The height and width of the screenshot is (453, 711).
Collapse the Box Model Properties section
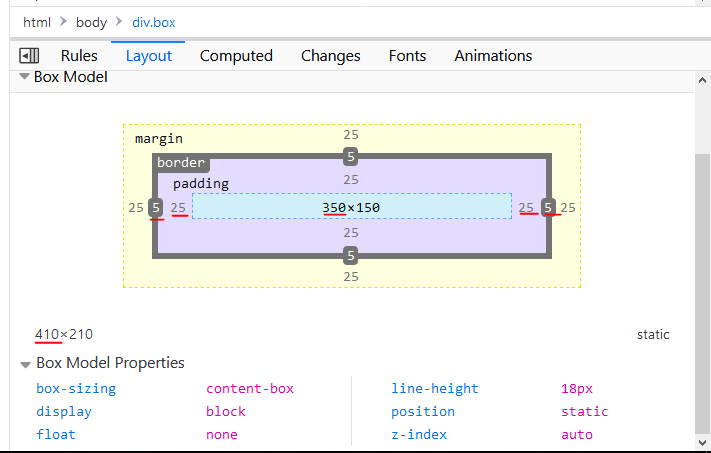[25, 364]
